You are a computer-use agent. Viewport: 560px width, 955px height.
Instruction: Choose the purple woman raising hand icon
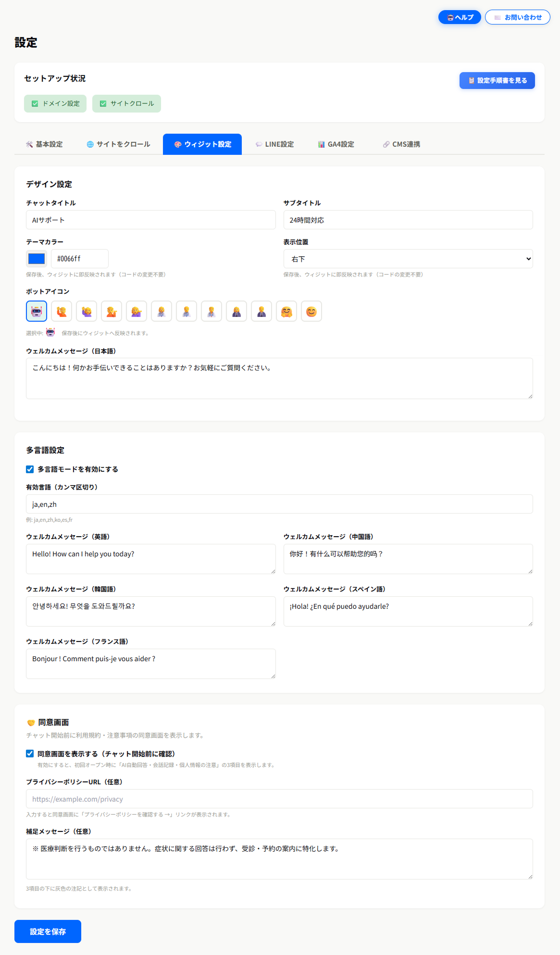pyautogui.click(x=87, y=311)
